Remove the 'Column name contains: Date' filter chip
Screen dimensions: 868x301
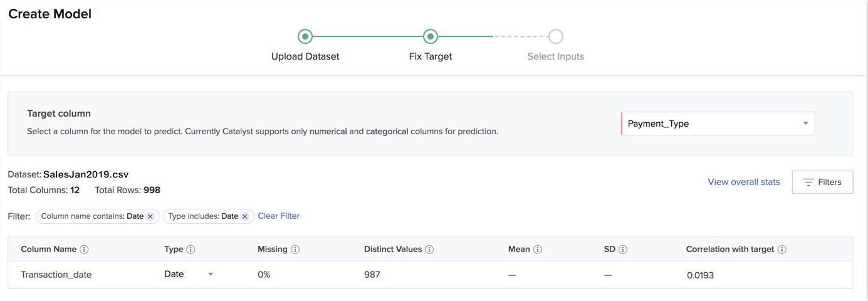pyautogui.click(x=150, y=216)
